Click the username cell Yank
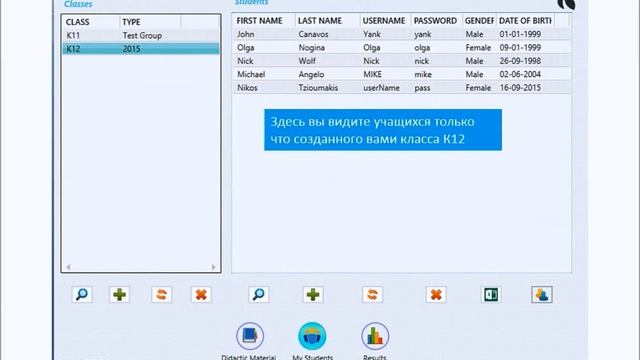This screenshot has height=360, width=640. pos(372,34)
